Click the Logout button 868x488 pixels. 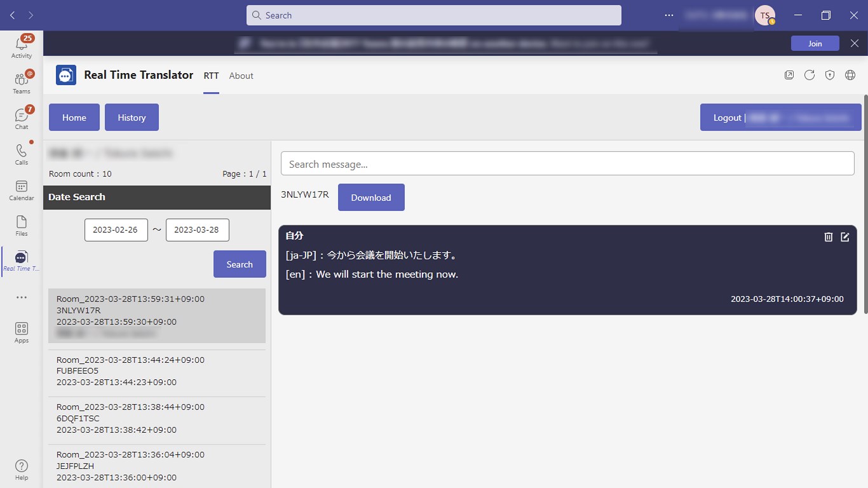coord(781,118)
